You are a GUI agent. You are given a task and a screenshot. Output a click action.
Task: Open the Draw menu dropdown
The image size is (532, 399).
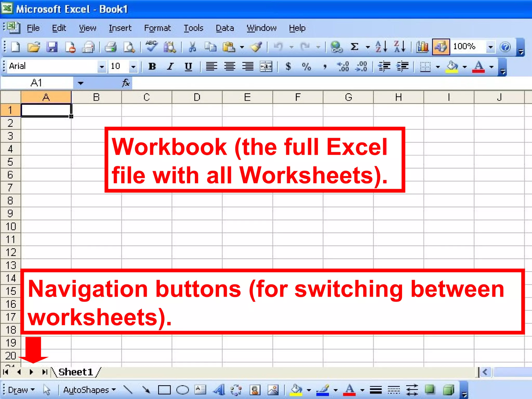(x=21, y=390)
